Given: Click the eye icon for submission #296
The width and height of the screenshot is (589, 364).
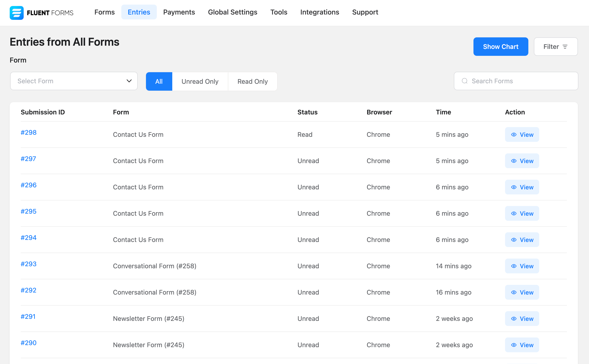Looking at the screenshot, I should pyautogui.click(x=514, y=187).
